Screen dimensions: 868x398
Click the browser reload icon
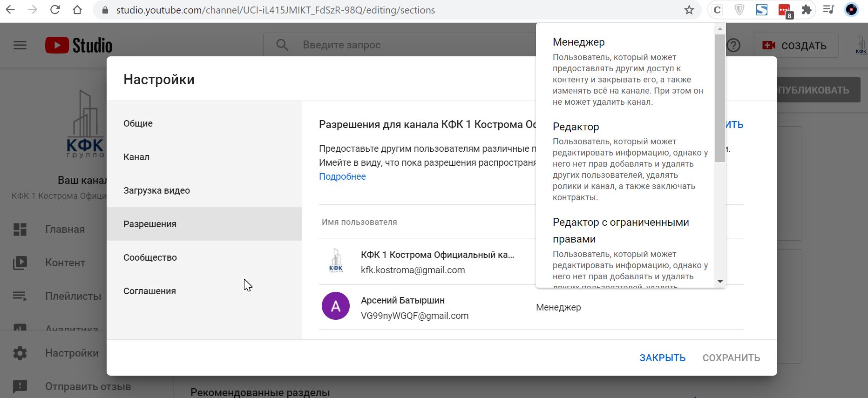[55, 10]
